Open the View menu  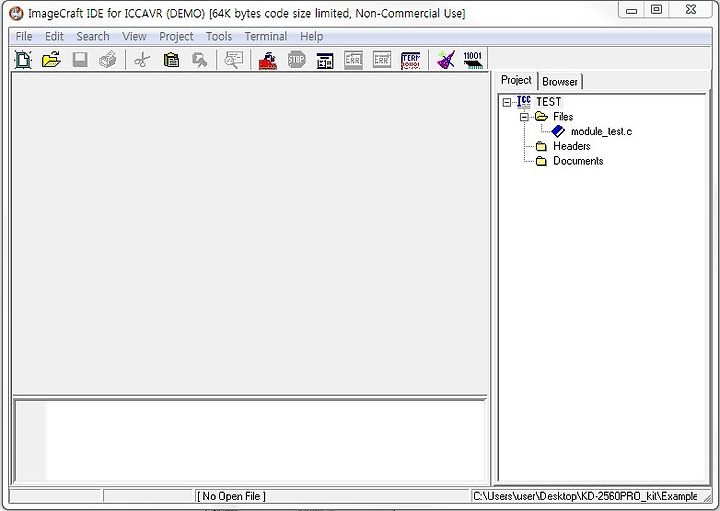(134, 36)
